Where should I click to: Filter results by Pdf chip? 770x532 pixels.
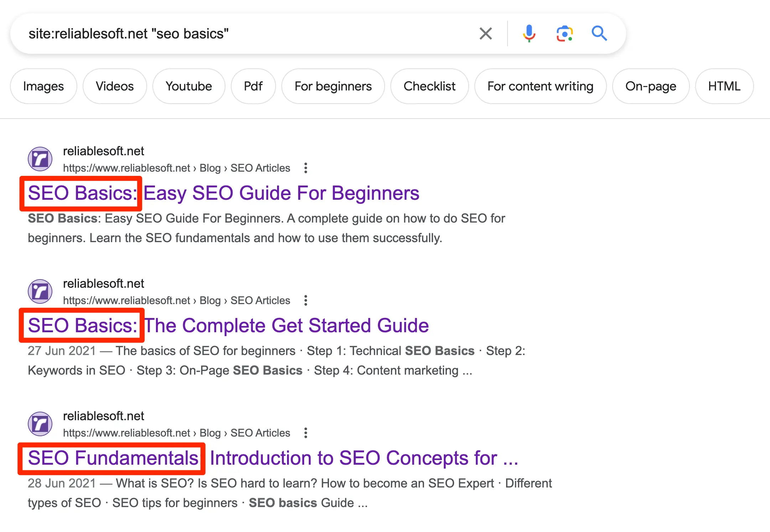[253, 87]
